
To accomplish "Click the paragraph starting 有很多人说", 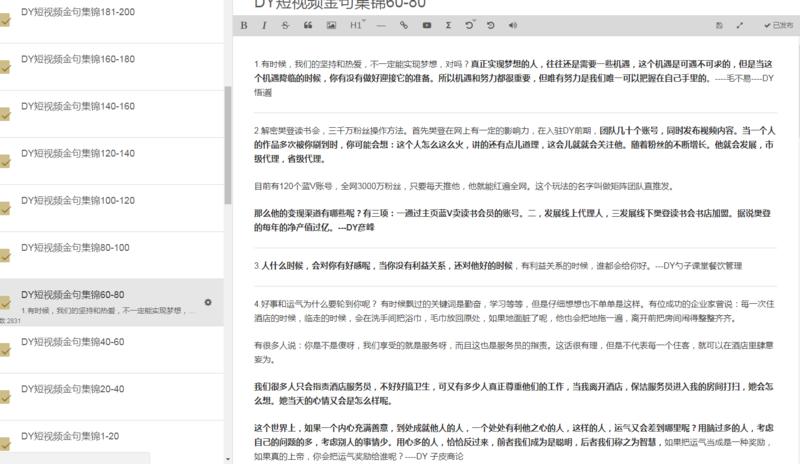I will [514, 352].
